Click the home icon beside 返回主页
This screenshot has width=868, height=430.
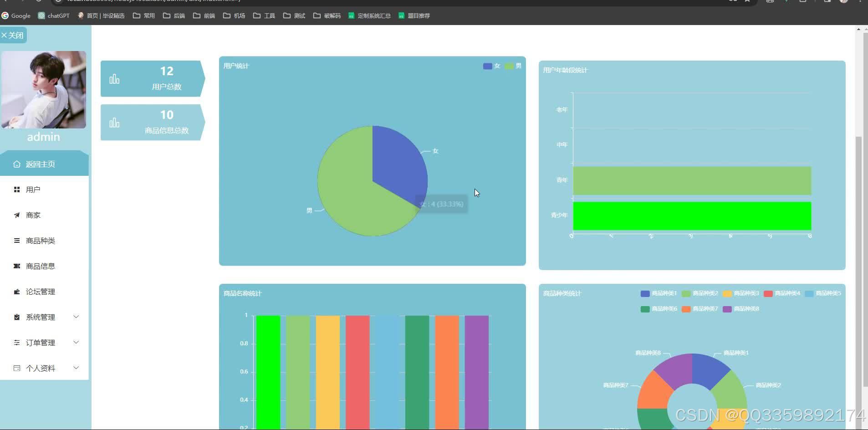pyautogui.click(x=17, y=164)
